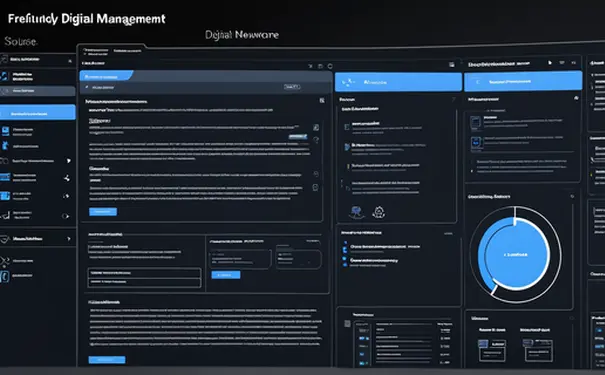The image size is (605, 375).
Task: Click the outlined pill badge in the grey sub-header
Action: 292,87
